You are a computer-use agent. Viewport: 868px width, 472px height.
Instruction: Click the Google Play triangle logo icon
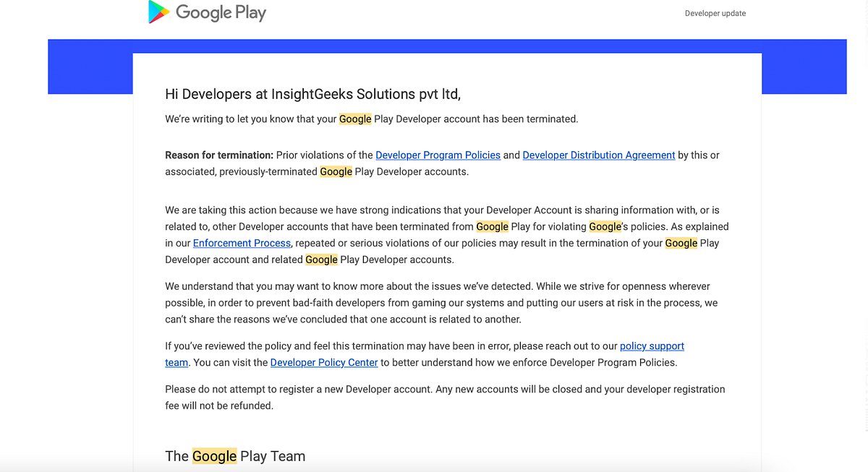point(158,12)
